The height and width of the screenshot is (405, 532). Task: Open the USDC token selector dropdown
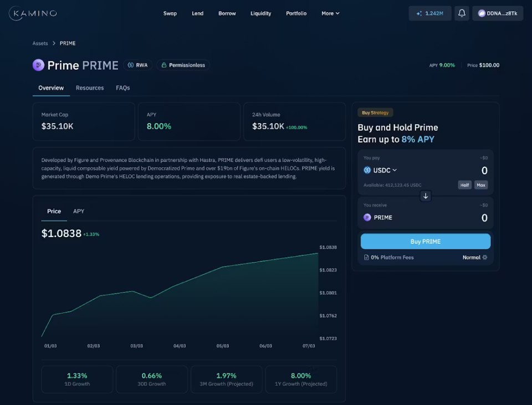[380, 170]
